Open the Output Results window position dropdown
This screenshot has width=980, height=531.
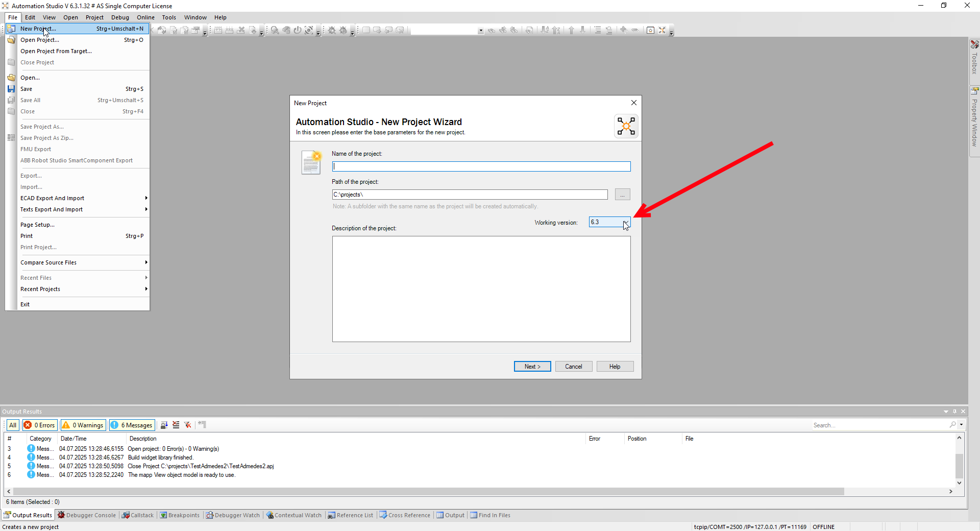coord(946,412)
